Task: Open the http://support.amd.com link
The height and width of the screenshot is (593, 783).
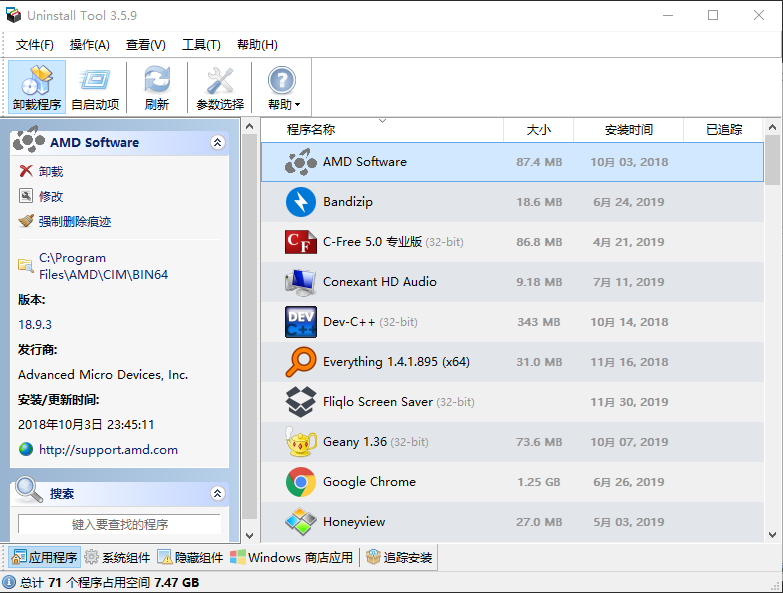Action: point(108,450)
